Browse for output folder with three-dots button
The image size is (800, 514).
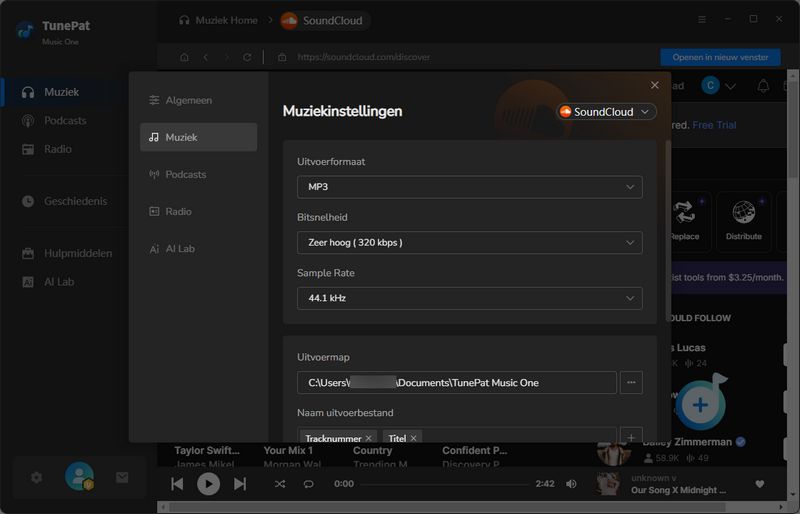click(x=631, y=382)
